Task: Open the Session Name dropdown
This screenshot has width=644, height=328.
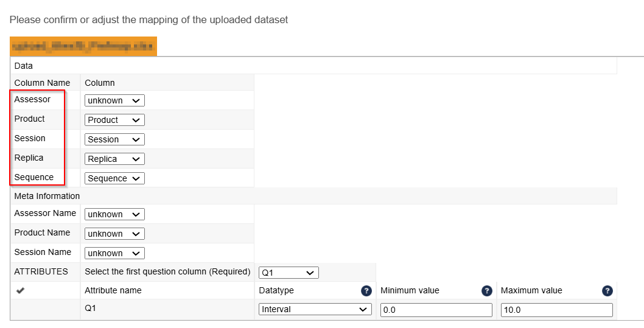Action: point(114,253)
